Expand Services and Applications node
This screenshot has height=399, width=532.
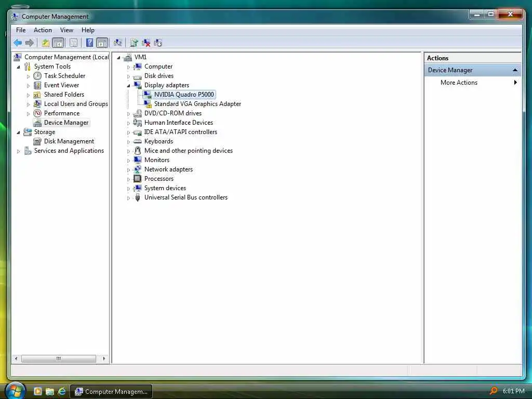(x=19, y=151)
